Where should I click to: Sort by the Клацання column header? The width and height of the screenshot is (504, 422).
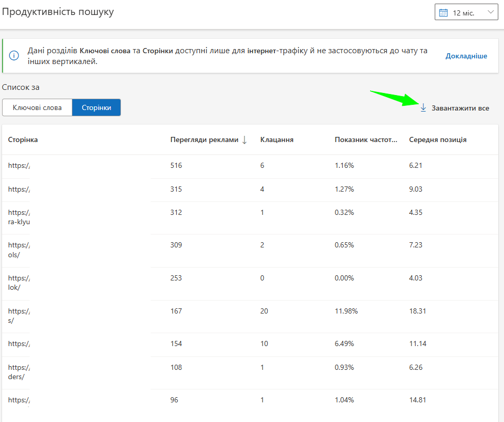[x=277, y=139]
